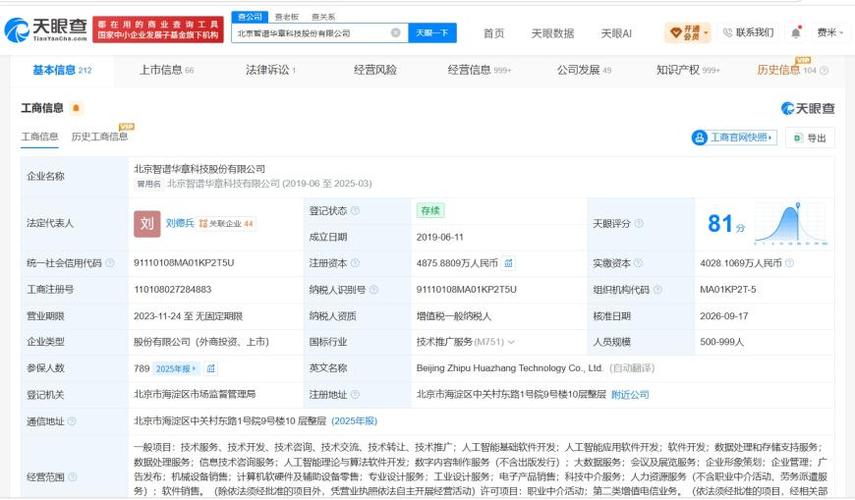
Task: Open the 天眼数据 menu
Action: pyautogui.click(x=552, y=33)
